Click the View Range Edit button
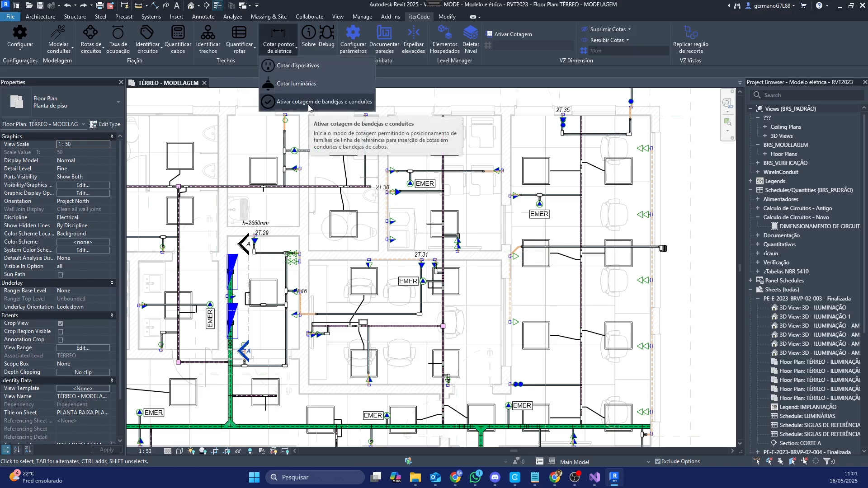Viewport: 868px width, 488px height. [83, 348]
